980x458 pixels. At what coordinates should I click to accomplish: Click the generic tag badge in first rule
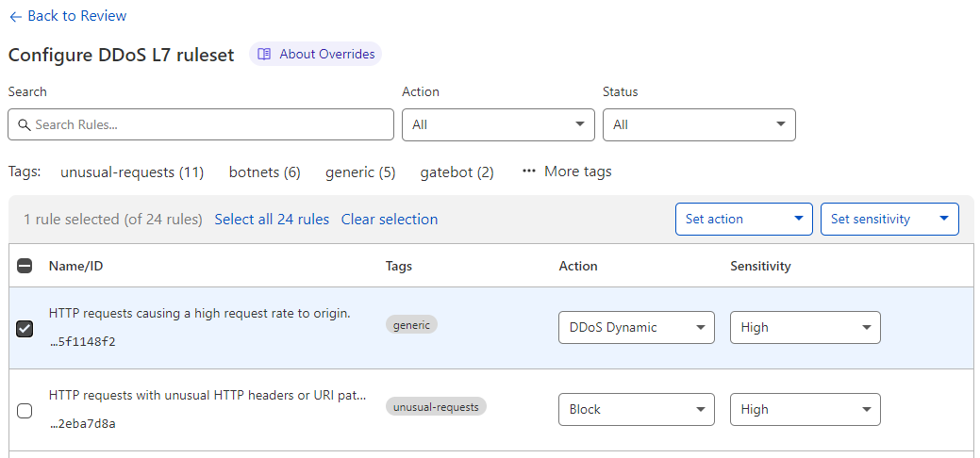(x=411, y=325)
